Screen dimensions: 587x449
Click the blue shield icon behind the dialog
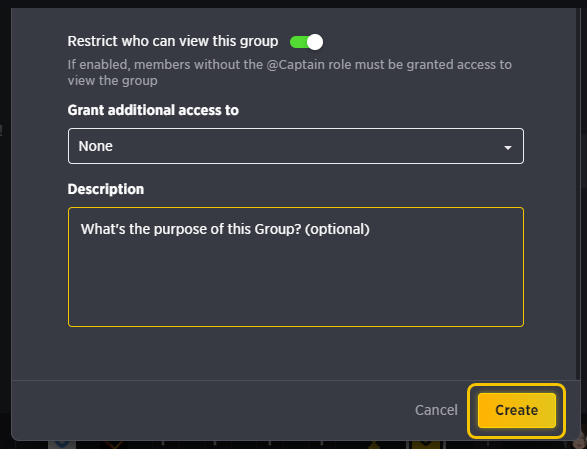tap(62, 445)
